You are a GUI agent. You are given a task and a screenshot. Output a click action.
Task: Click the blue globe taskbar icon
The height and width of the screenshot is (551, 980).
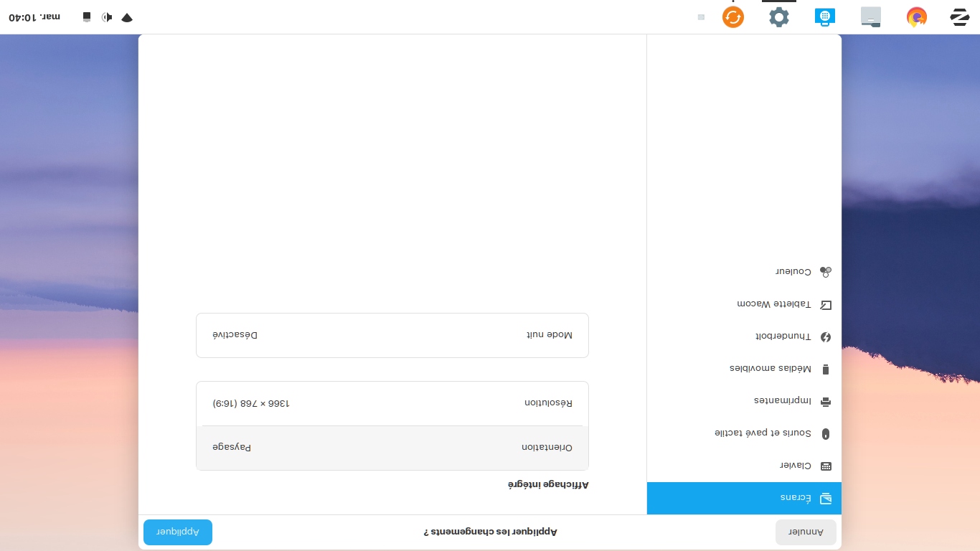(x=825, y=17)
